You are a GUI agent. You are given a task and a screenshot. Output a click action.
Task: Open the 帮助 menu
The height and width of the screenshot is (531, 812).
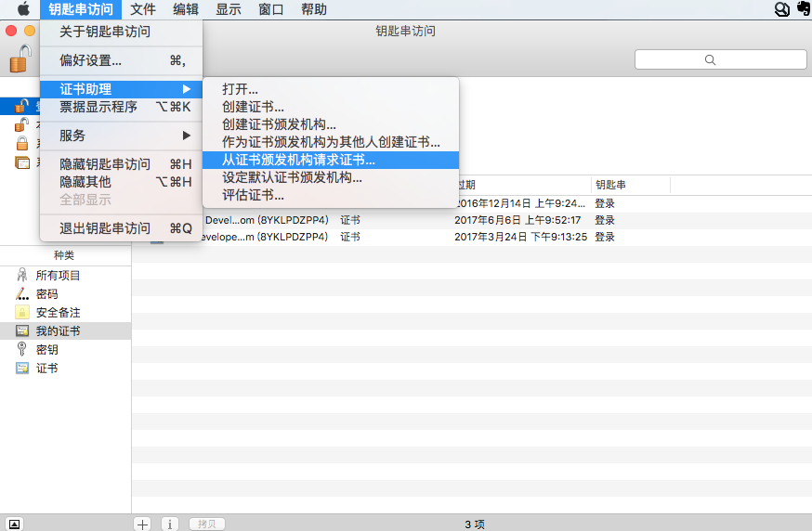click(314, 9)
